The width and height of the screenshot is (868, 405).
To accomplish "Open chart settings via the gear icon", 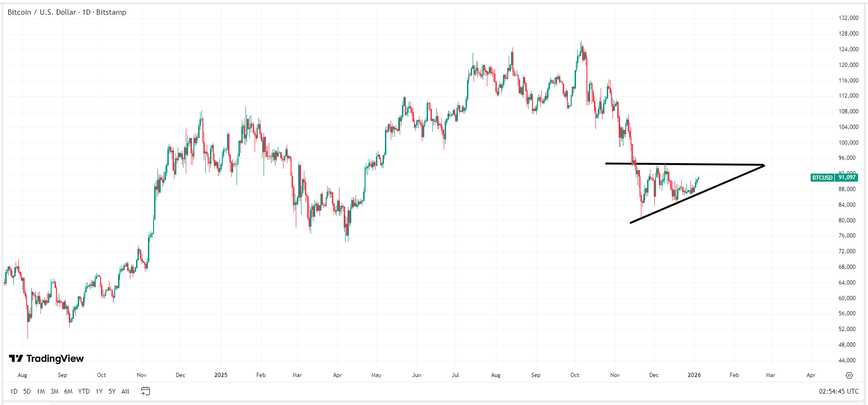I will 848,375.
